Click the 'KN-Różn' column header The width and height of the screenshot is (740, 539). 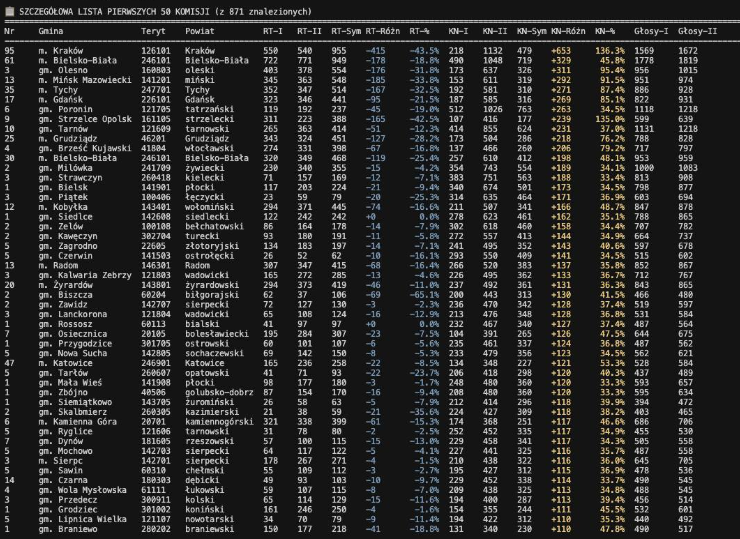coord(568,31)
